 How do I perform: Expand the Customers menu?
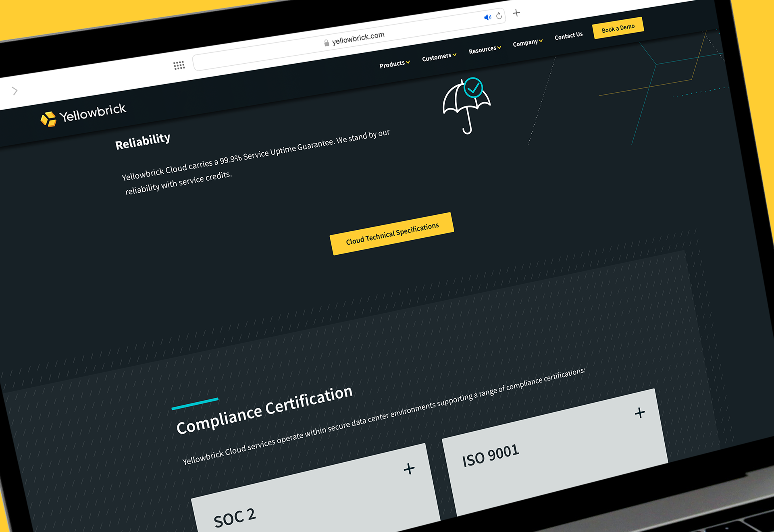[439, 57]
